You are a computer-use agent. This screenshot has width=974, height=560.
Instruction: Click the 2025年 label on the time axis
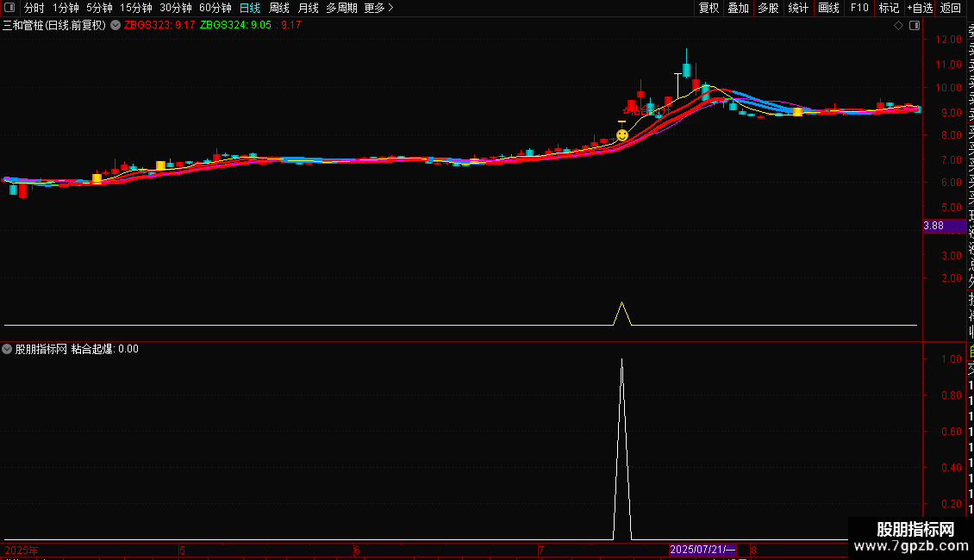point(22,550)
